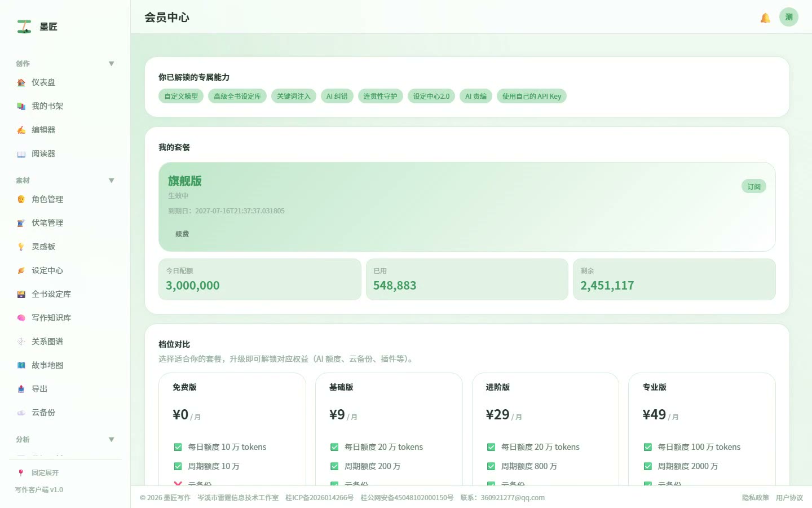812x508 pixels.
Task: Click the 导出 outbox icon
Action: click(21, 389)
